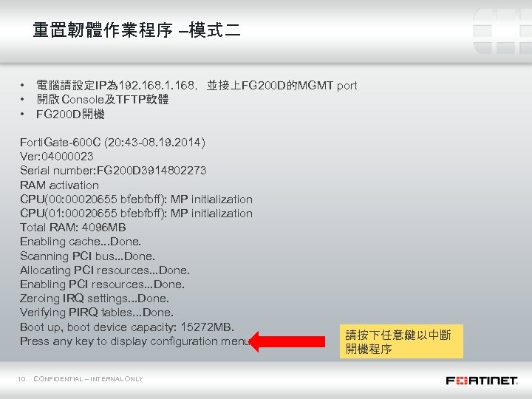532x399 pixels.
Task: Click the Enabling cache...Done. line
Action: point(81,242)
